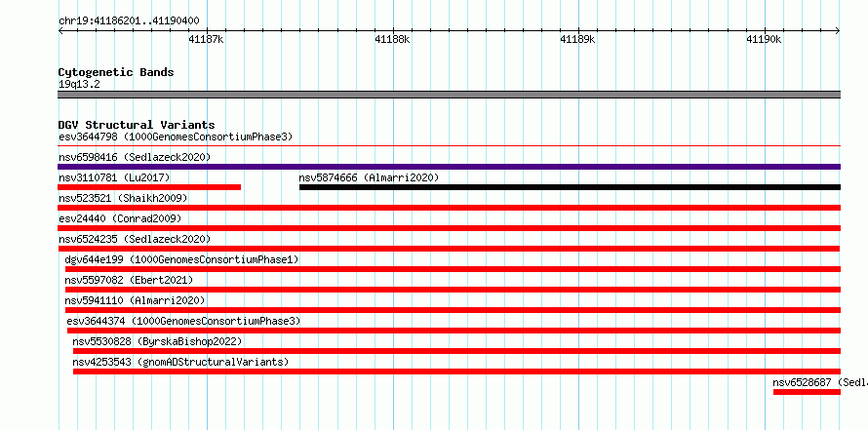Open the dgv644e199 variant label
Viewport: 868px width, 430px height.
click(181, 259)
